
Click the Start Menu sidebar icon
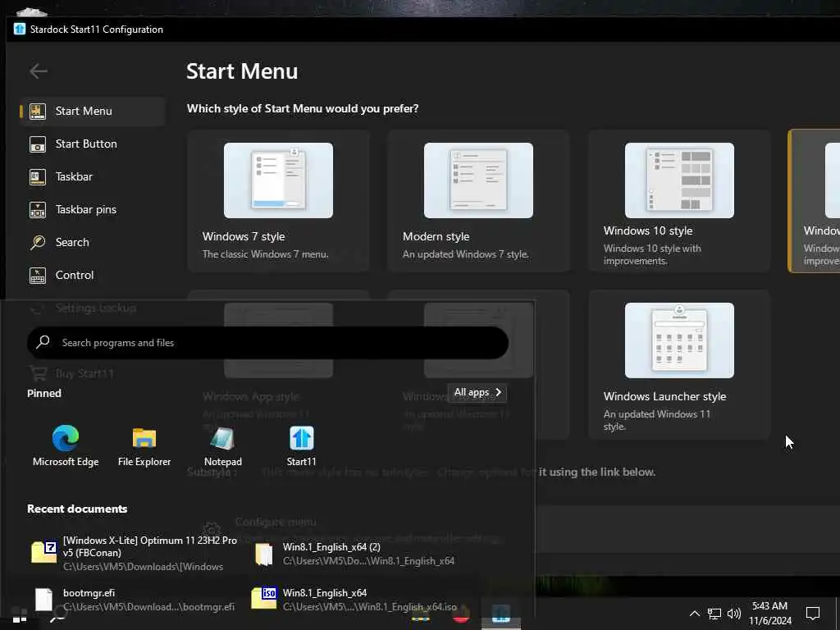[x=38, y=111]
